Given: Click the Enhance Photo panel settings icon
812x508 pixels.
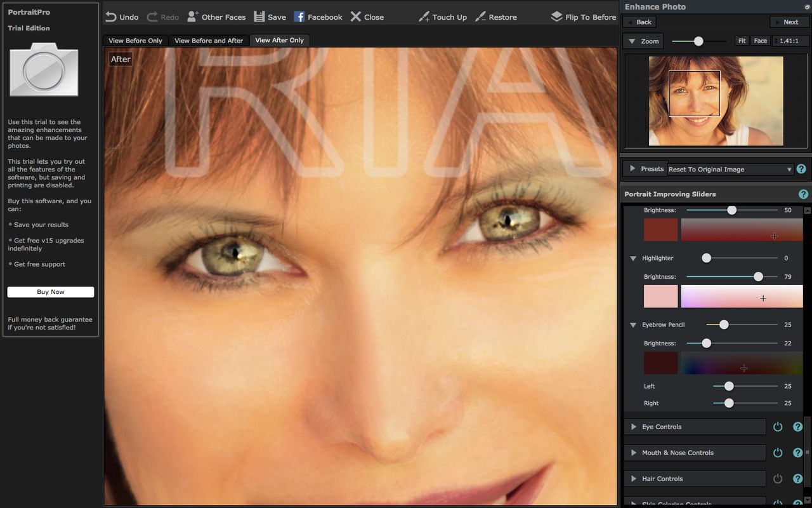Looking at the screenshot, I should [806, 6].
